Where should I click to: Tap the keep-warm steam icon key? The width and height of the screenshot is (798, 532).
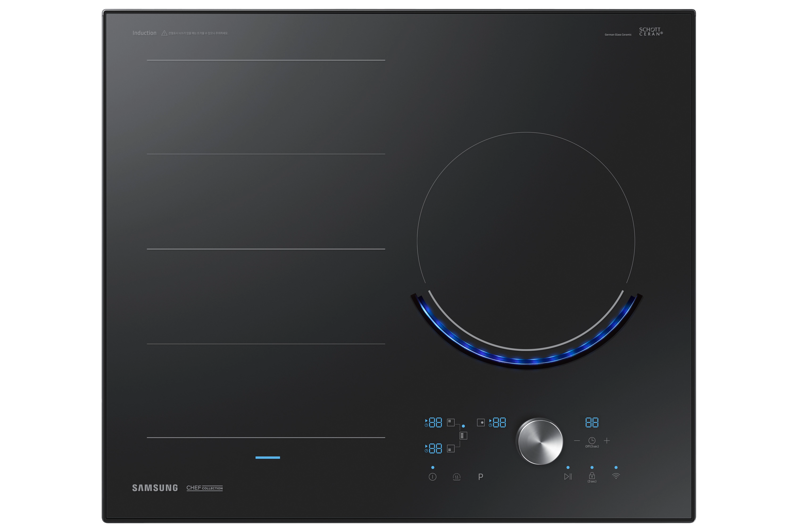(457, 477)
